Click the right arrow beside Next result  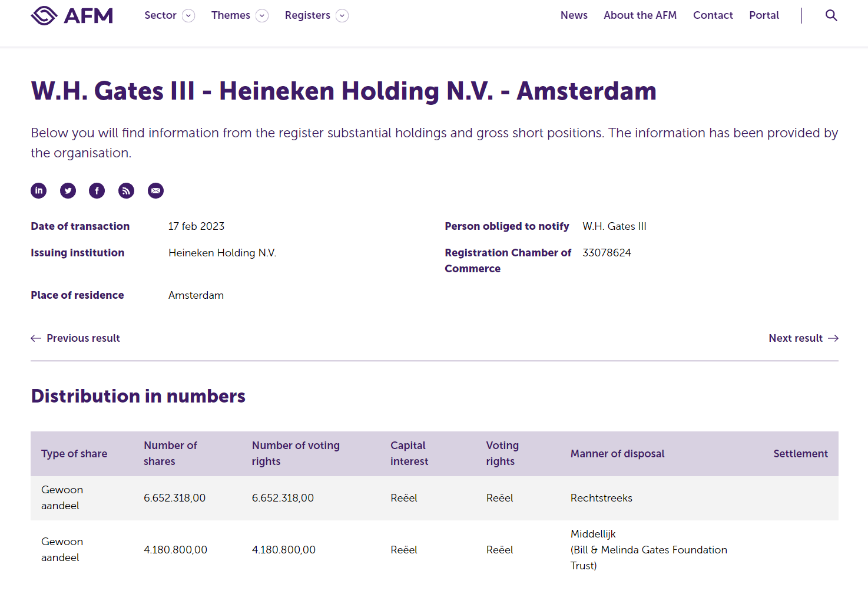833,338
